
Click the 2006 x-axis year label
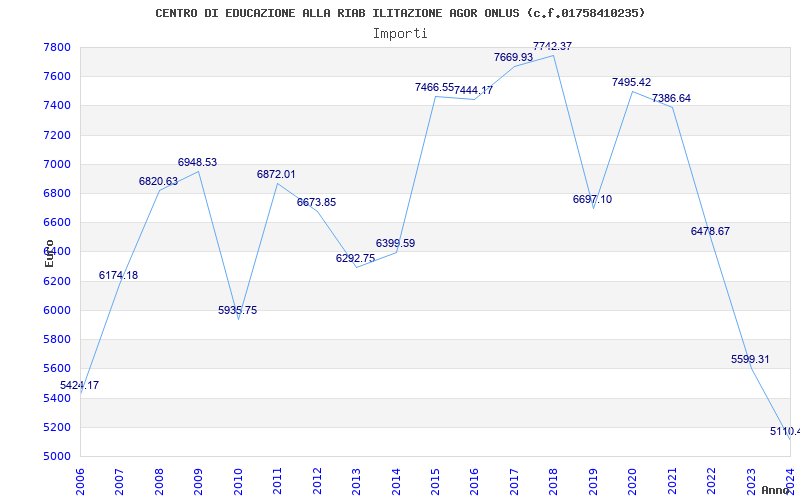pyautogui.click(x=80, y=482)
